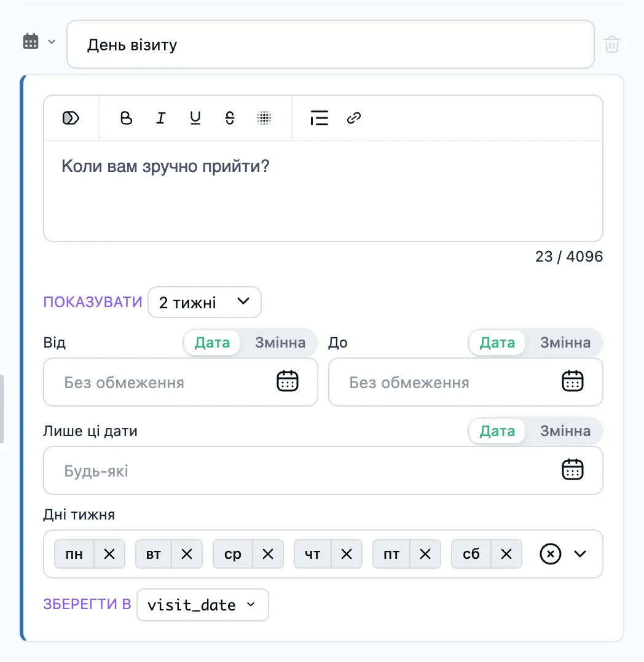Viewport: 644px width, 662px height.
Task: Open the 2 тижні dropdown
Action: [205, 302]
